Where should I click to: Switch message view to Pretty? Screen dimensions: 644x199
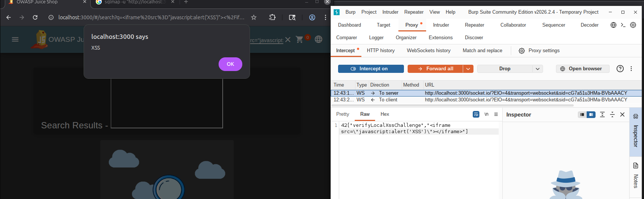pyautogui.click(x=343, y=114)
